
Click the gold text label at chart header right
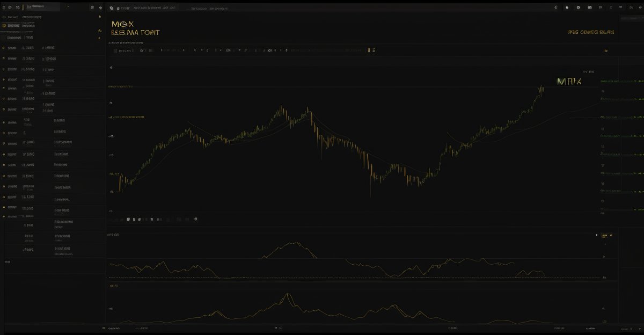click(x=591, y=32)
